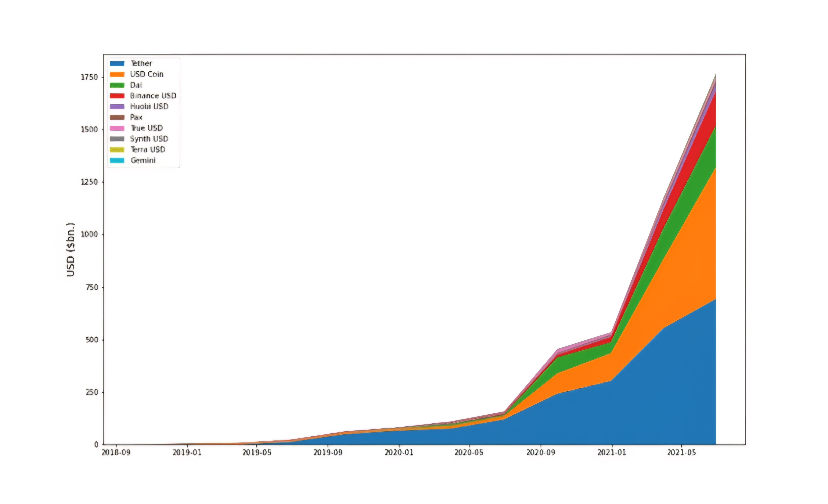Click the Binance USD red legend swatch
The height and width of the screenshot is (504, 828).
point(117,96)
